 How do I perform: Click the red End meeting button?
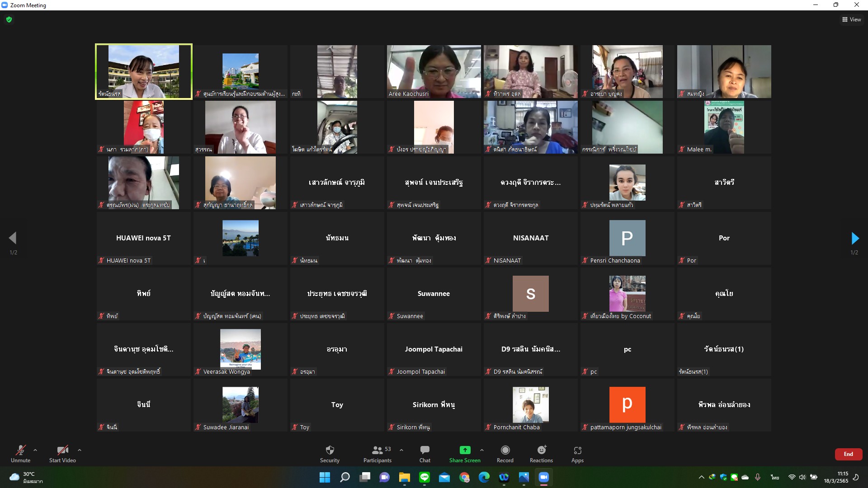click(x=848, y=454)
